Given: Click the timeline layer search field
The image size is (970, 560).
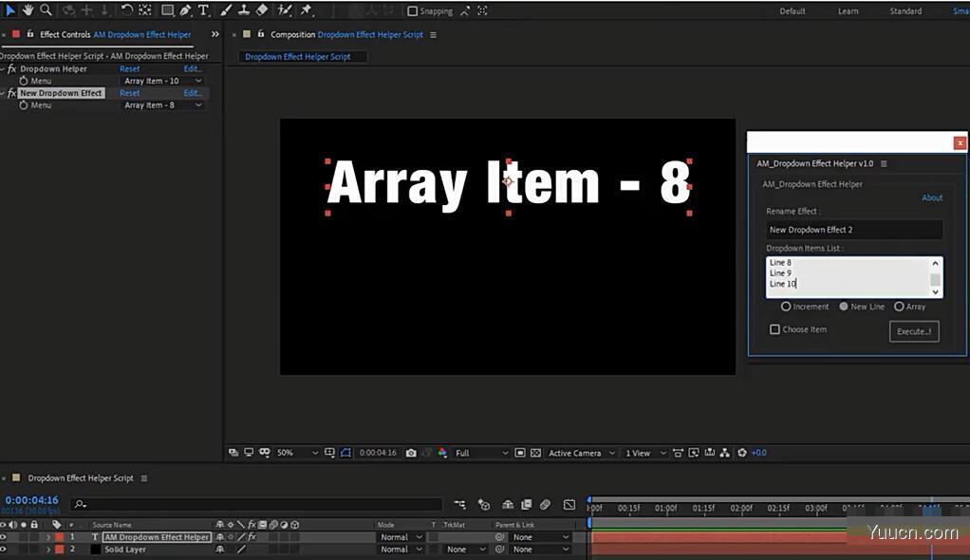Looking at the screenshot, I should [256, 504].
